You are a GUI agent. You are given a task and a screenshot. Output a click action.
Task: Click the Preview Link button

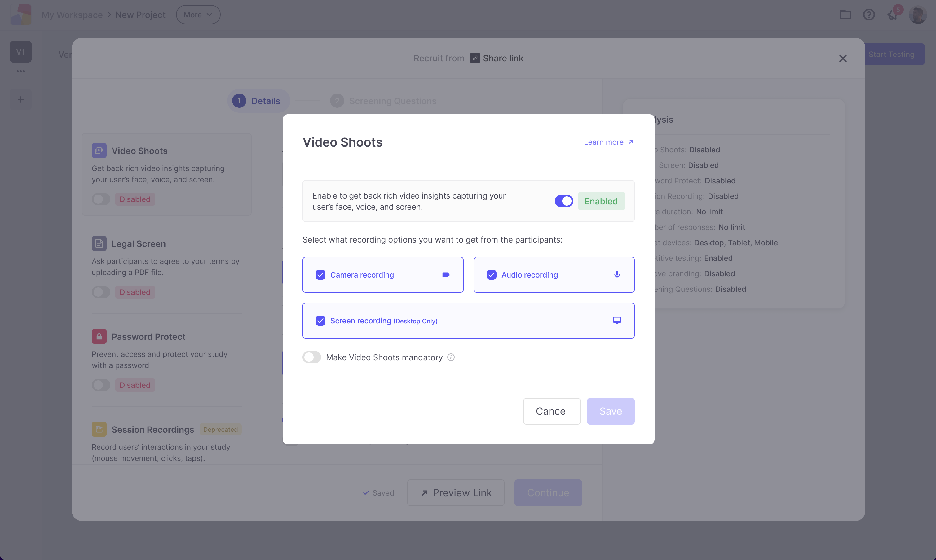pos(455,493)
